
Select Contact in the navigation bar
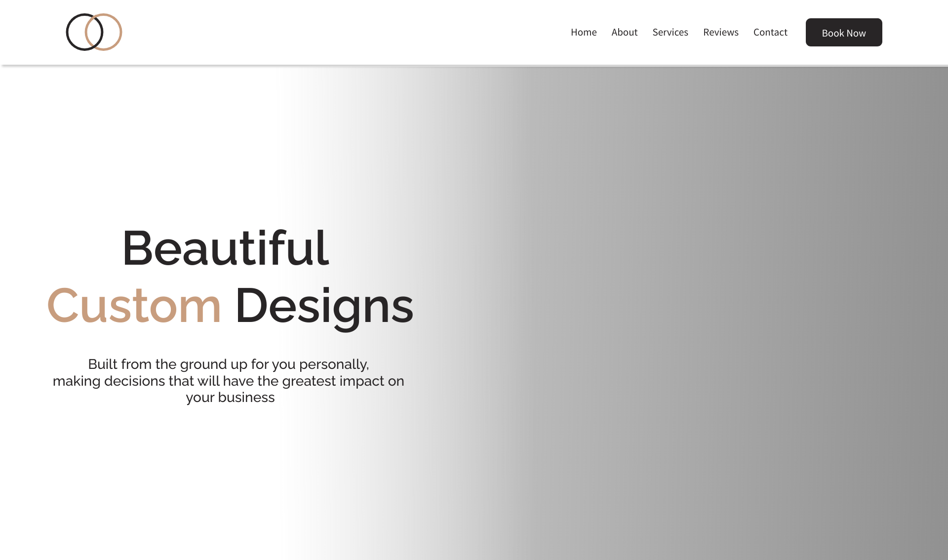pos(770,32)
